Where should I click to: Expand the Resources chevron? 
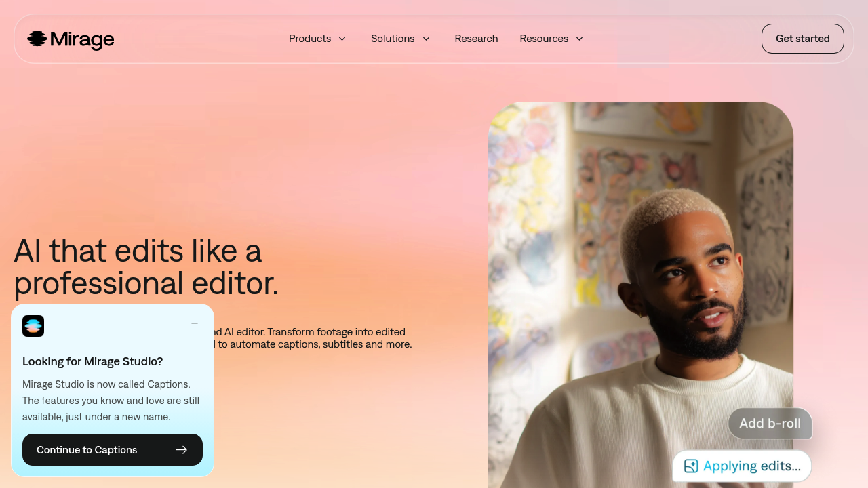(580, 39)
